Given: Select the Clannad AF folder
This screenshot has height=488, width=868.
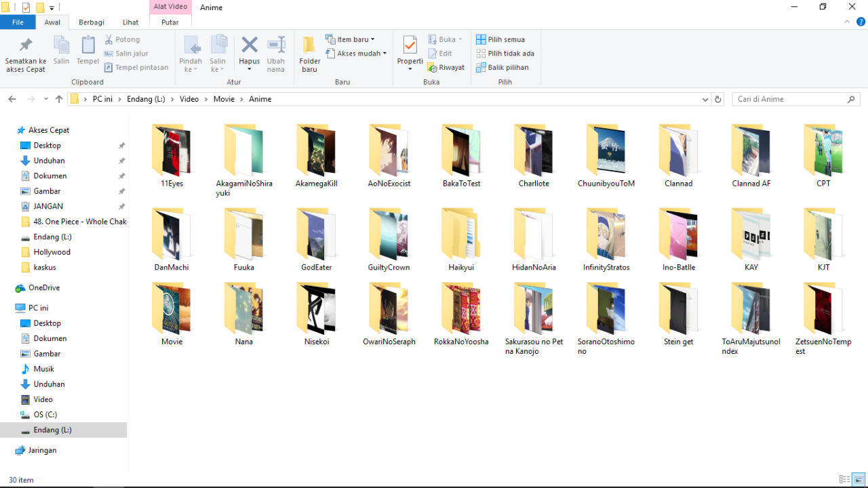Looking at the screenshot, I should tap(751, 156).
